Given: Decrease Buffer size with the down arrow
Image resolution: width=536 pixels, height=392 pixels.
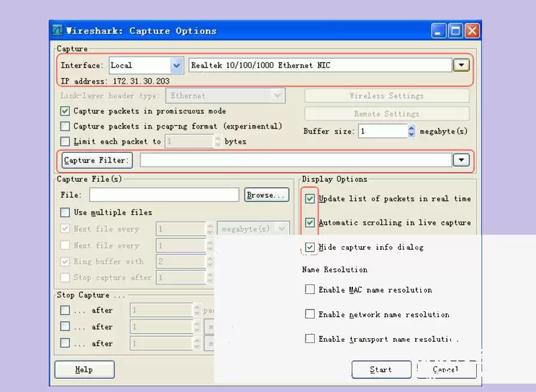Looking at the screenshot, I should [412, 134].
